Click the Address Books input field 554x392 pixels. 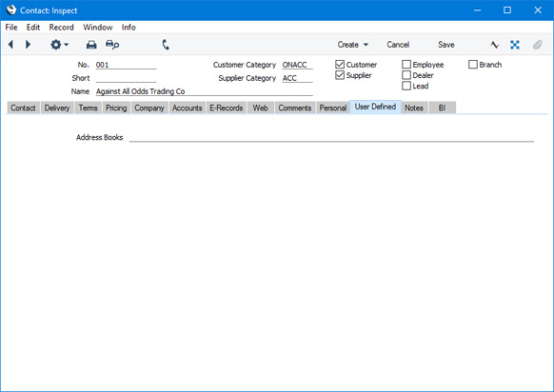pos(331,137)
